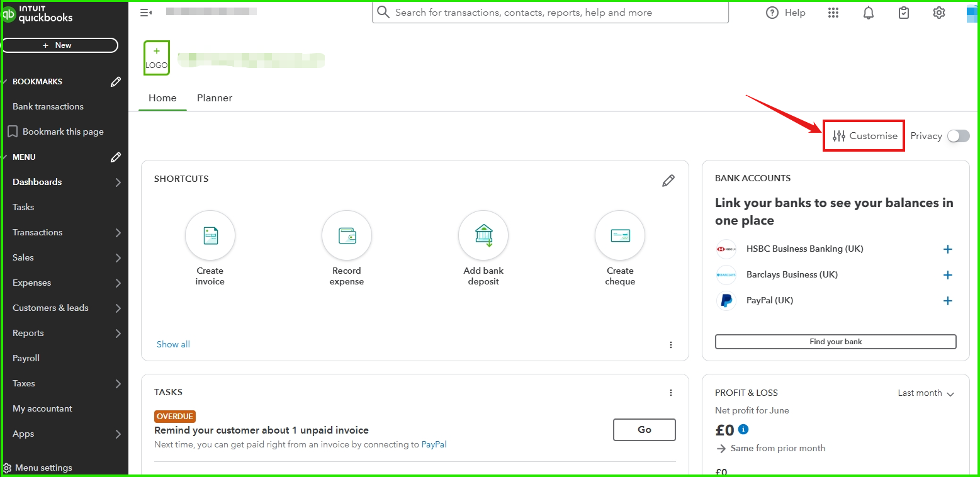Screen dimensions: 980x477
Task: Click the OVERDUE badge
Action: (x=175, y=417)
